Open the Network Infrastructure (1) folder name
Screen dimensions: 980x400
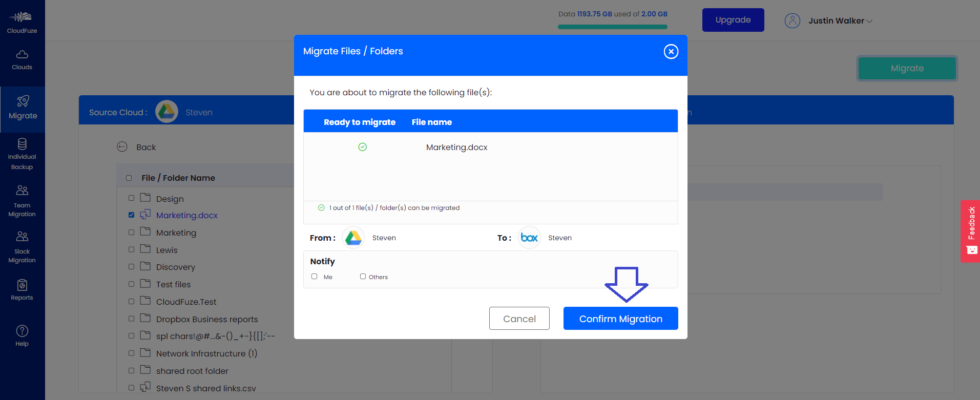tap(207, 354)
